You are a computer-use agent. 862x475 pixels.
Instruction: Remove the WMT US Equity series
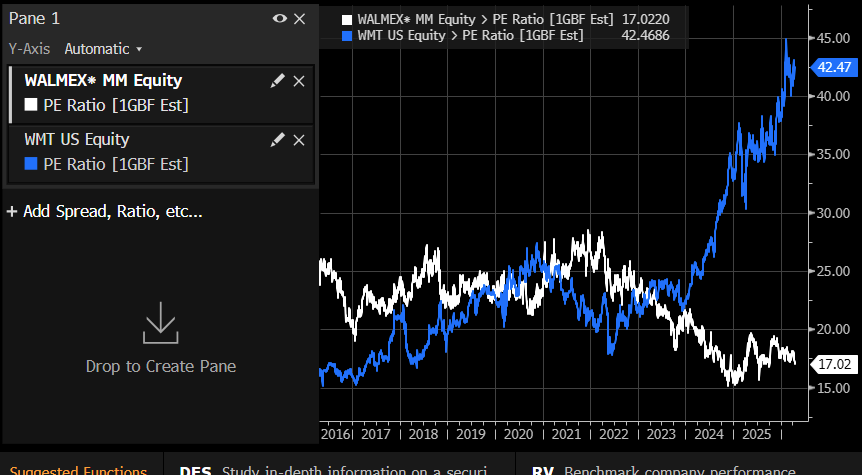[x=299, y=140]
